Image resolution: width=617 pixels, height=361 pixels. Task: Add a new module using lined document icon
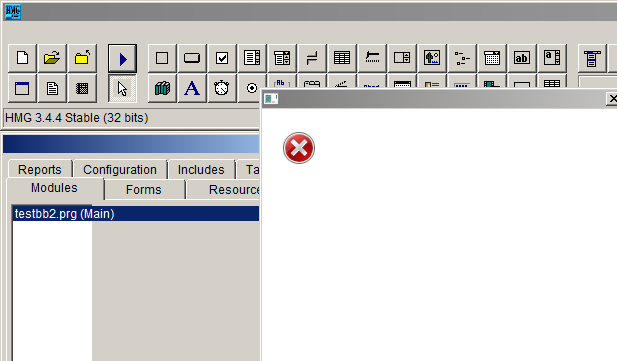click(52, 88)
